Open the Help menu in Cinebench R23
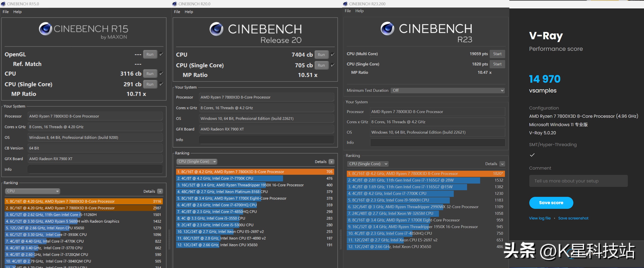644x268 pixels. pos(359,11)
